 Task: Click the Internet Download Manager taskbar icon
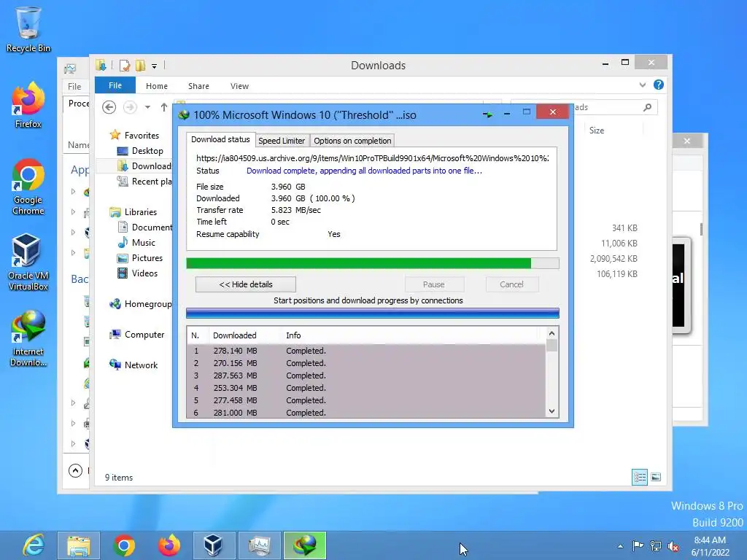(x=305, y=545)
